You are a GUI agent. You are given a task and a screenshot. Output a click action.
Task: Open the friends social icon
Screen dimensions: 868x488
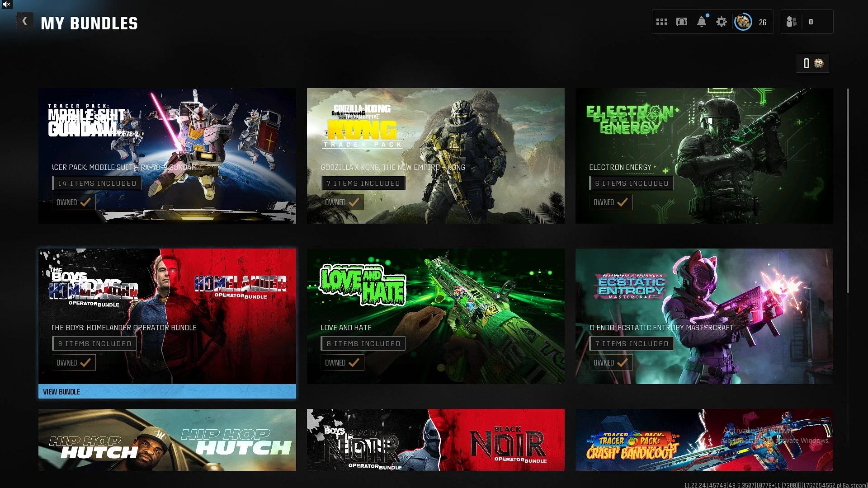point(792,22)
